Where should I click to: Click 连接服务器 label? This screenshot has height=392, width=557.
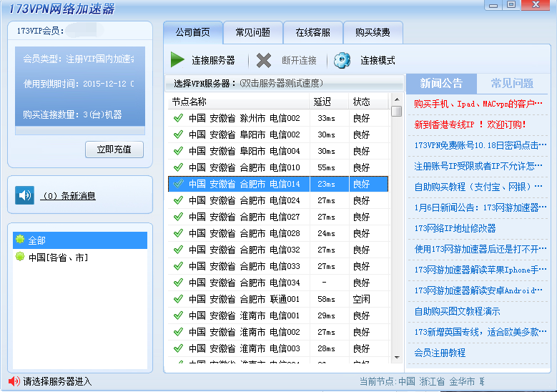pyautogui.click(x=213, y=60)
